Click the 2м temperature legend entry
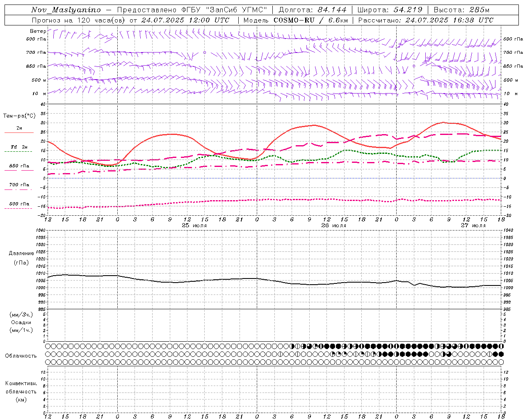 coord(19,128)
